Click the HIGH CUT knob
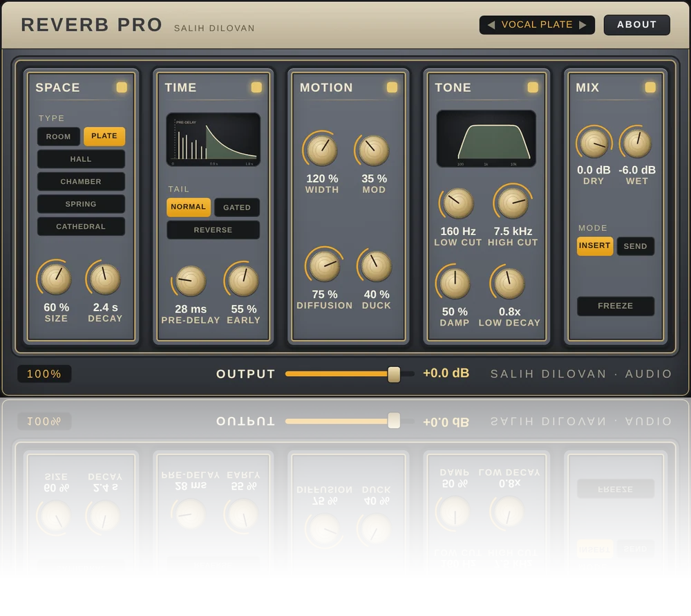The width and height of the screenshot is (691, 616). [513, 203]
